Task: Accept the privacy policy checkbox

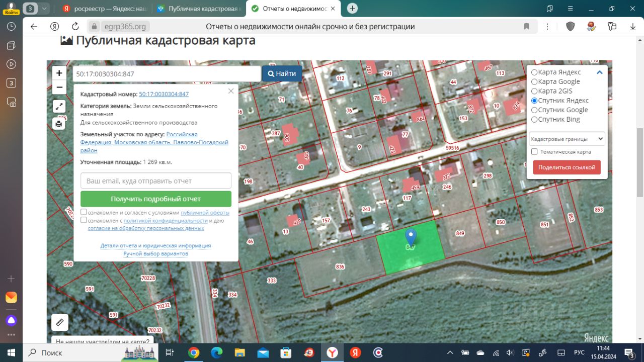Action: coord(84,220)
